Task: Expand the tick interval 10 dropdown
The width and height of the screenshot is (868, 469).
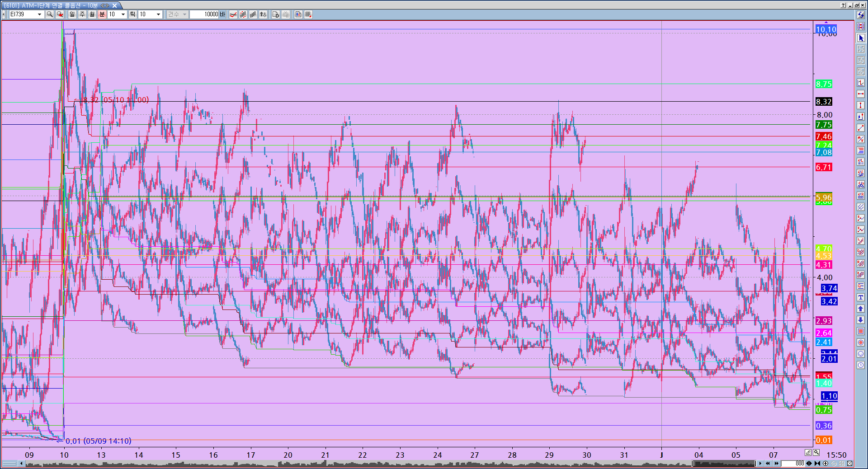Action: 158,14
